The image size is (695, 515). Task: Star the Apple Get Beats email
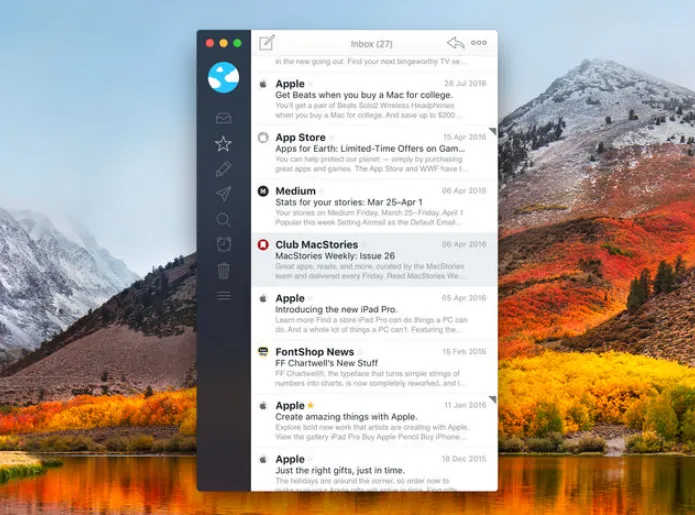[x=311, y=83]
